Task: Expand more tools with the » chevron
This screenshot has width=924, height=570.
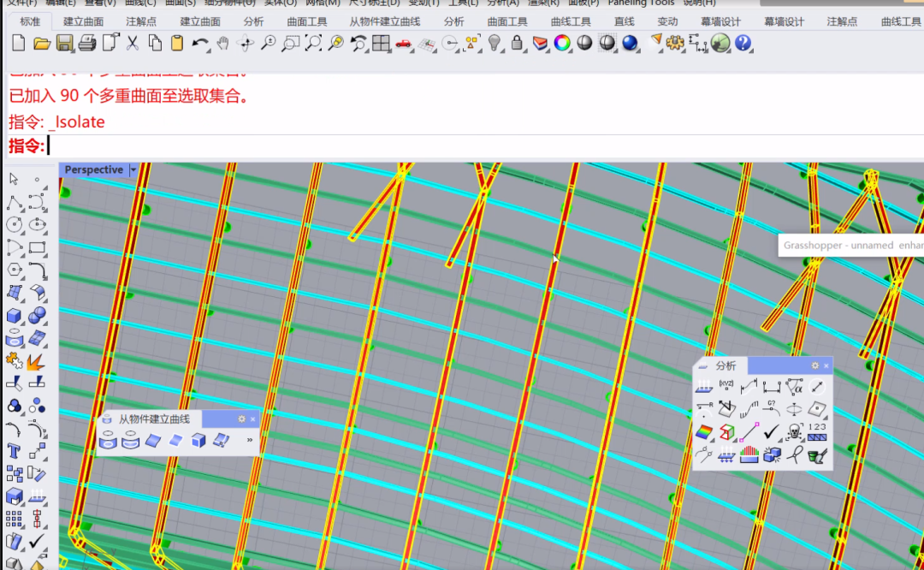Action: pyautogui.click(x=250, y=440)
